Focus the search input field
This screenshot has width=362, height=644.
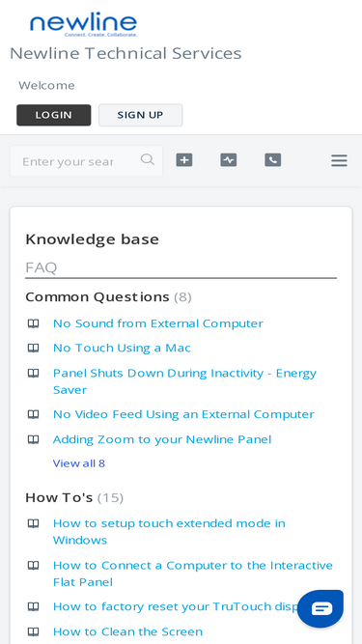[x=86, y=161]
